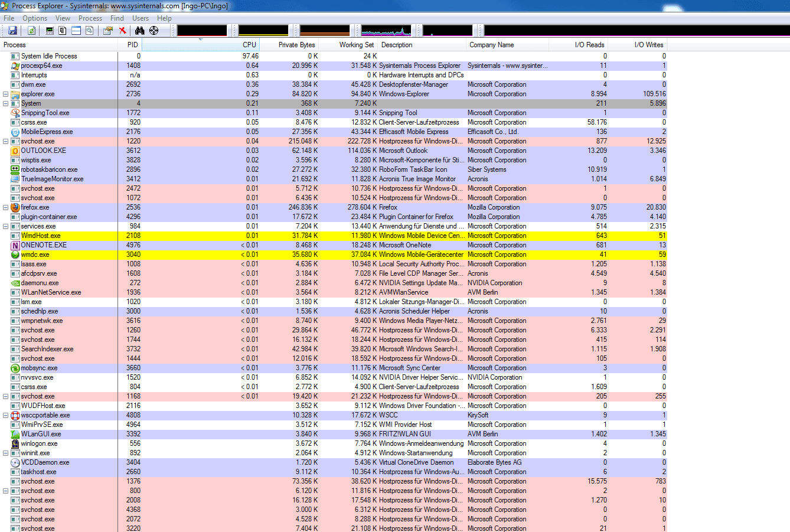
Task: Collapse the System process tree node
Action: 6,103
